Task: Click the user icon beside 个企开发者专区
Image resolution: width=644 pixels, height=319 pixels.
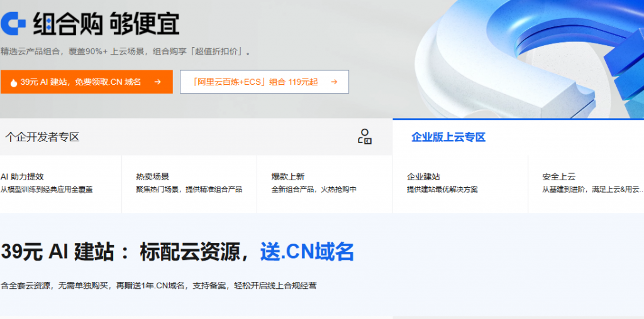Action: tap(365, 137)
